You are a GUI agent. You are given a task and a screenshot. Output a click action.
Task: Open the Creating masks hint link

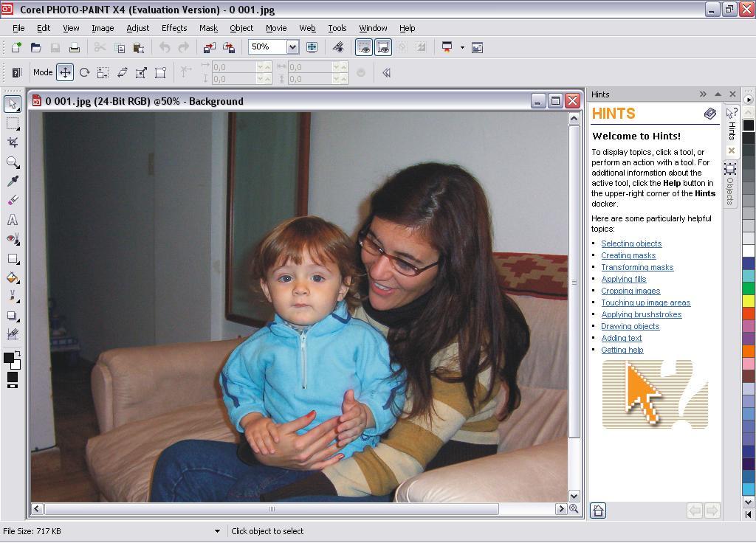628,255
